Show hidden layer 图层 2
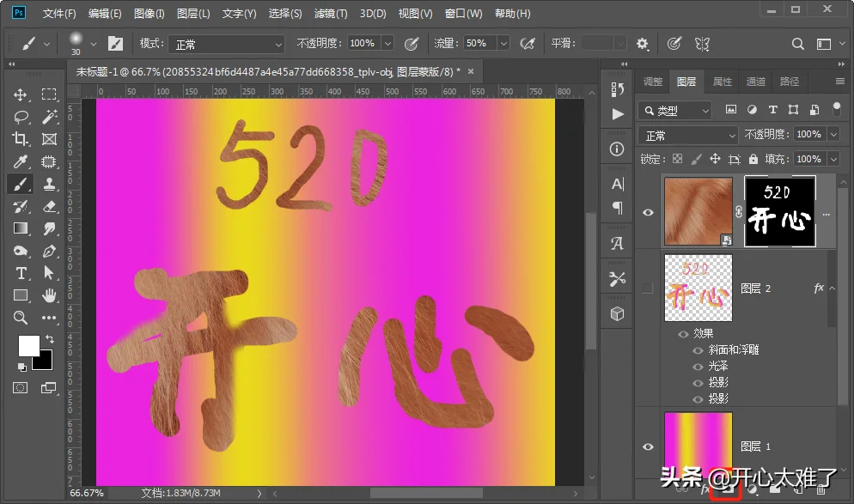The width and height of the screenshot is (854, 504). (x=648, y=288)
